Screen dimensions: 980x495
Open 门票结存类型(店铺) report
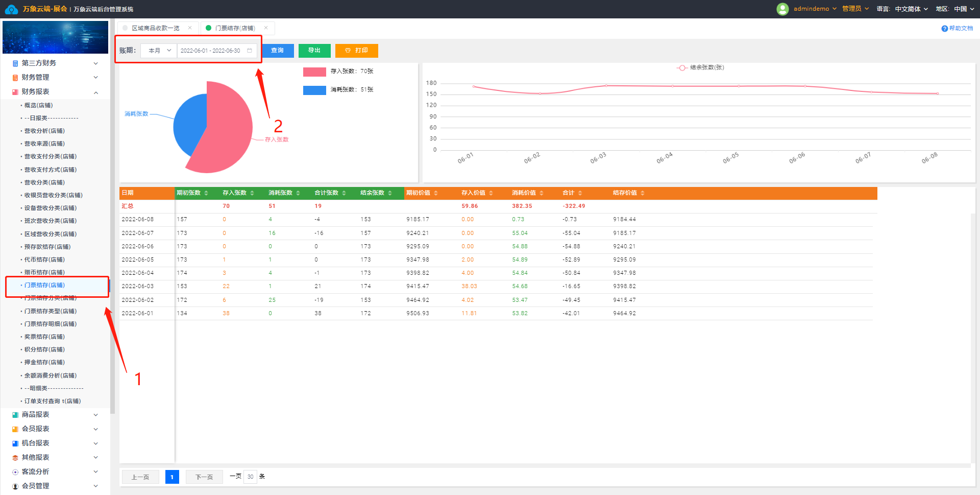tap(51, 311)
